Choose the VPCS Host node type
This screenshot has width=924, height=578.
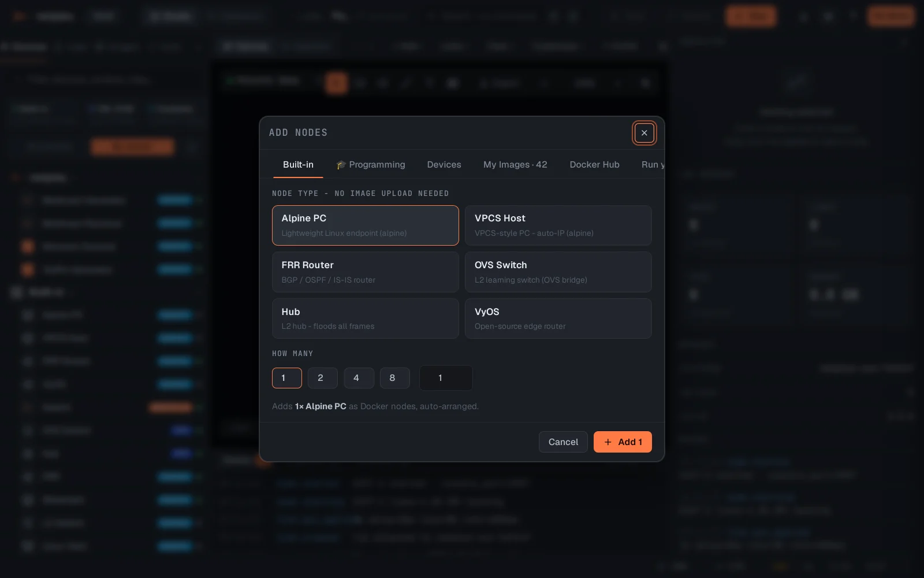tap(558, 225)
